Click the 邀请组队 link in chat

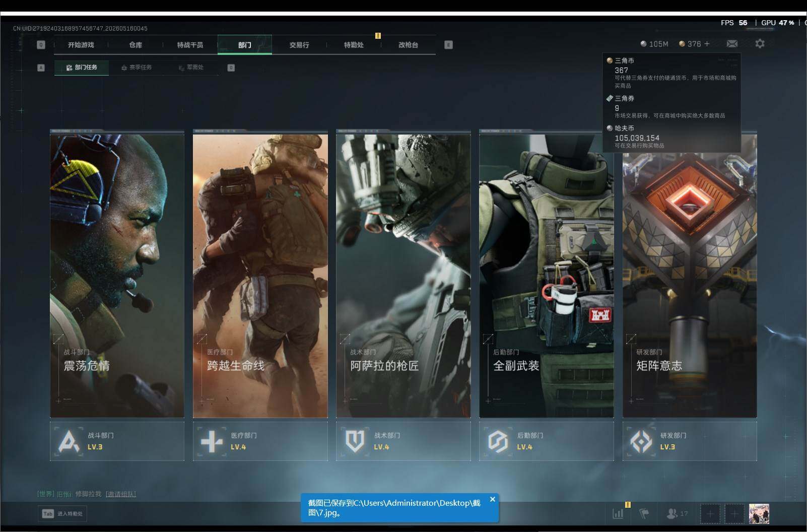pyautogui.click(x=121, y=494)
